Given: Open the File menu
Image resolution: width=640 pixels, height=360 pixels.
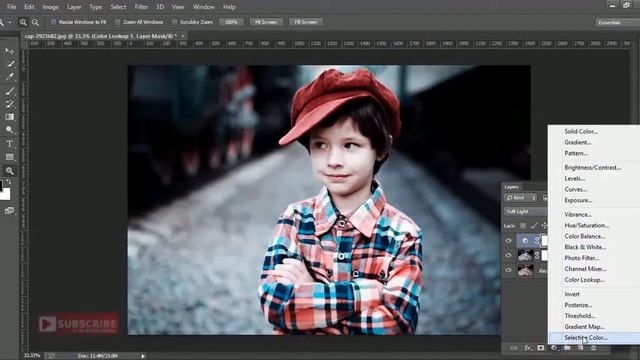Looking at the screenshot, I should coord(11,7).
